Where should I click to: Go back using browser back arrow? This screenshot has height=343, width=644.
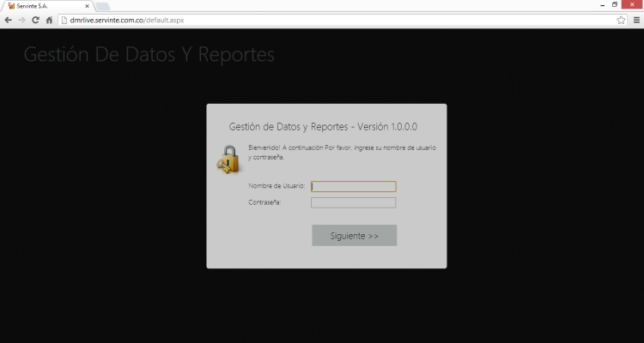pos(9,20)
